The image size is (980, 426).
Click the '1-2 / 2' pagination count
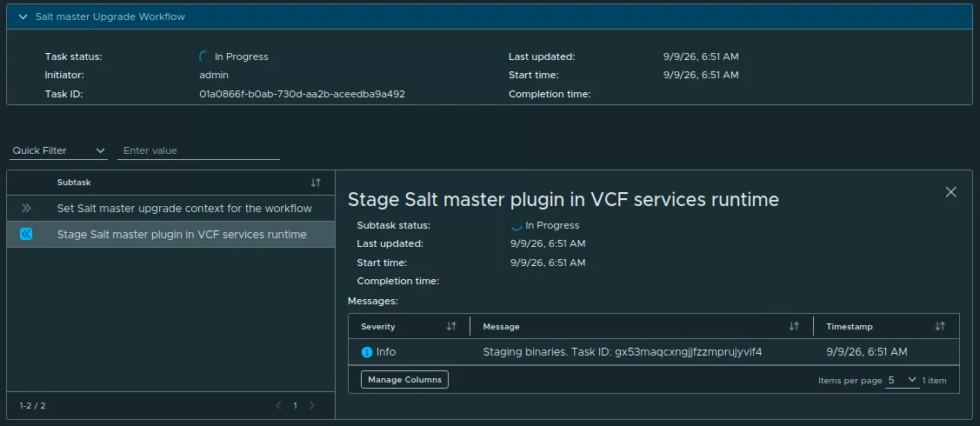pyautogui.click(x=32, y=405)
